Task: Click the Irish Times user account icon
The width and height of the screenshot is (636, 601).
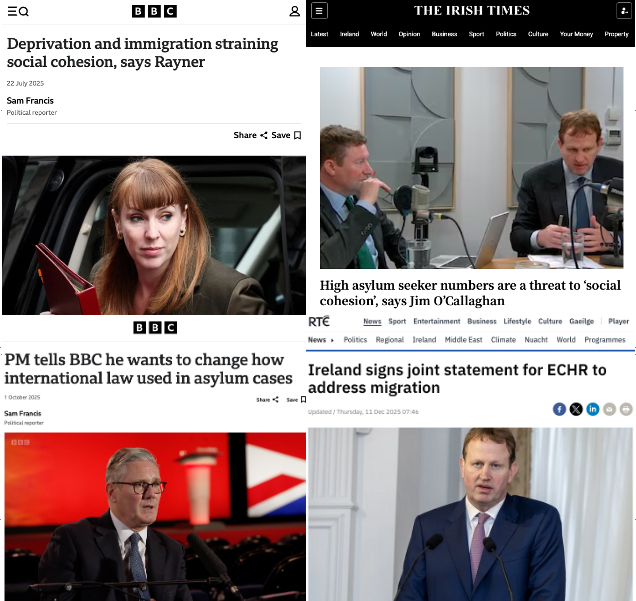Action: [624, 11]
